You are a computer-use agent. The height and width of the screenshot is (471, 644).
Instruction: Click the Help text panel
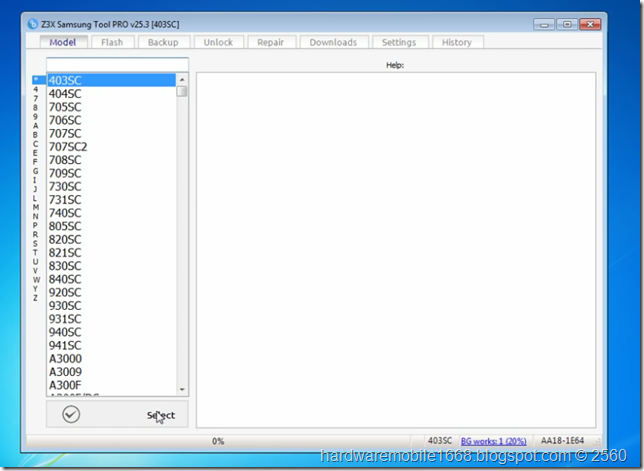point(396,250)
